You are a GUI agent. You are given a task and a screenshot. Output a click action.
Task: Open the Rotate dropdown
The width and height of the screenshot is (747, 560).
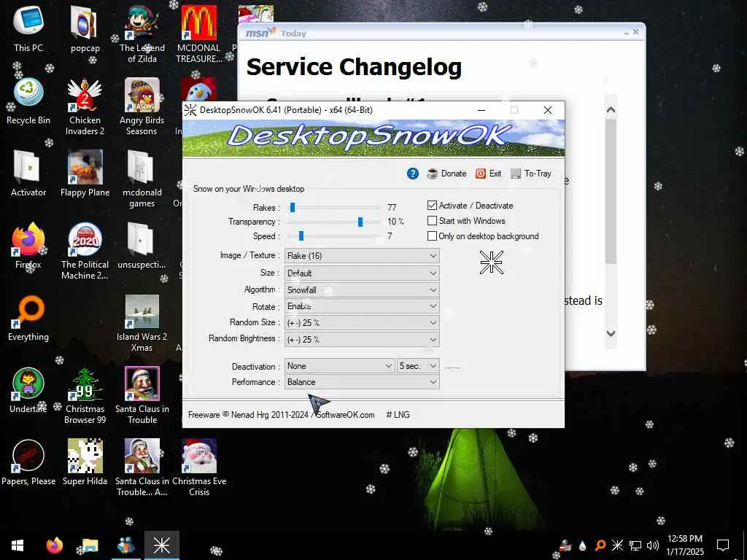[x=362, y=306]
